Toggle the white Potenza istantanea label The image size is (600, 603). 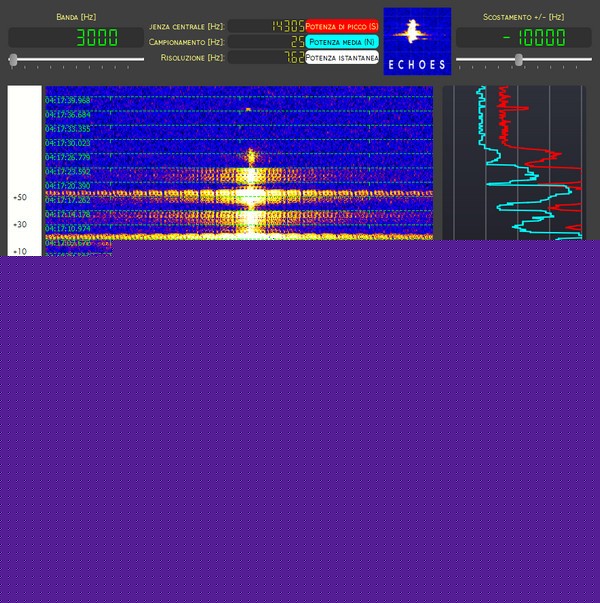pos(342,58)
